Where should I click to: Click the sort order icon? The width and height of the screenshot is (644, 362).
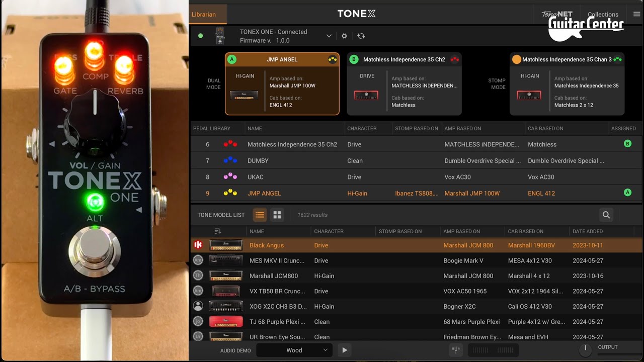[218, 231]
